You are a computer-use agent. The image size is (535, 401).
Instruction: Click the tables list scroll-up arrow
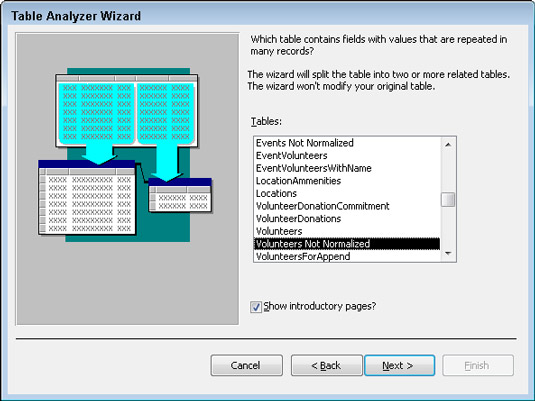(448, 144)
